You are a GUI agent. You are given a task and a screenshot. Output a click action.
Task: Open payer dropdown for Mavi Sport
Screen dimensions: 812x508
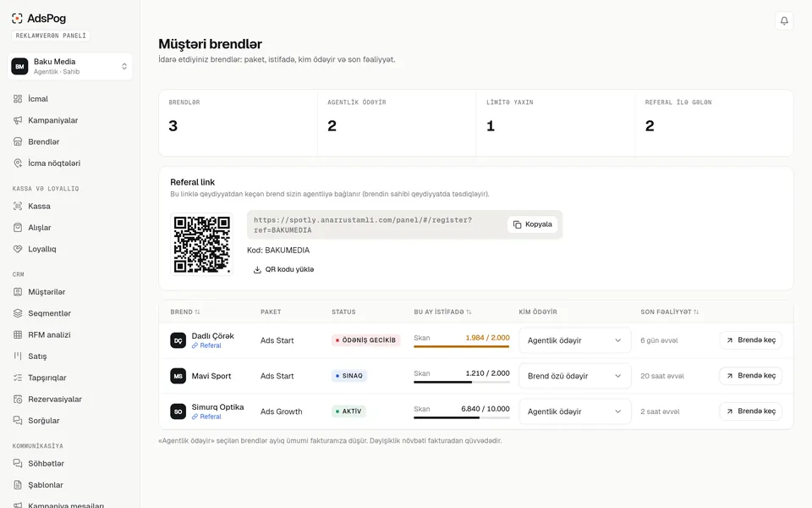coord(575,376)
